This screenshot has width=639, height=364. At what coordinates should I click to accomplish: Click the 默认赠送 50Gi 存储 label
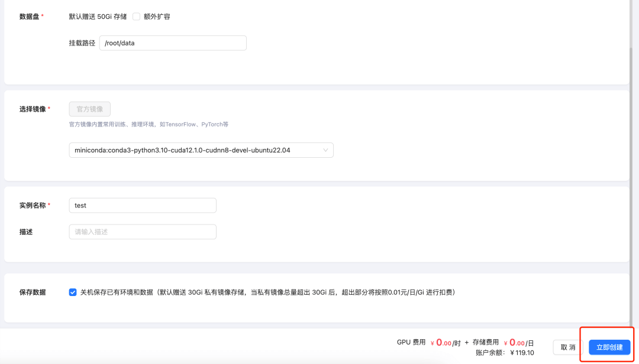pyautogui.click(x=97, y=16)
